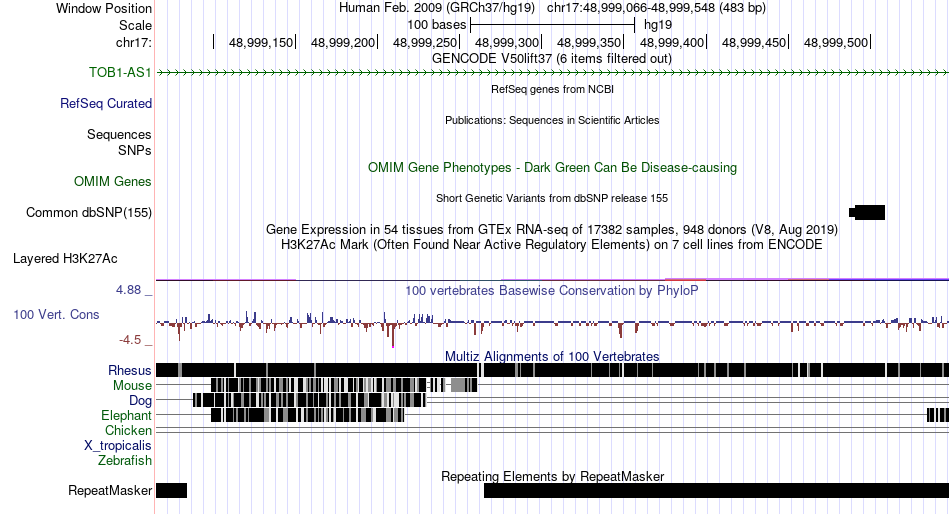
Task: Open the Common dbSNP(155) track label
Action: pos(89,212)
